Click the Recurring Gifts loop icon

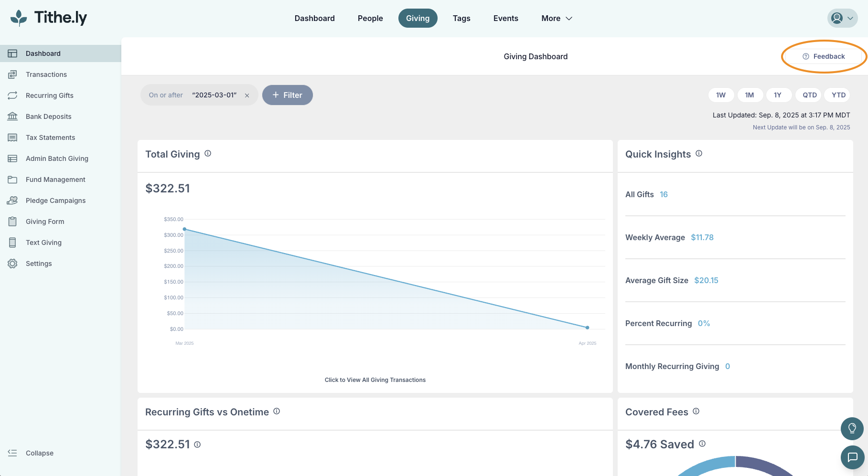click(12, 95)
